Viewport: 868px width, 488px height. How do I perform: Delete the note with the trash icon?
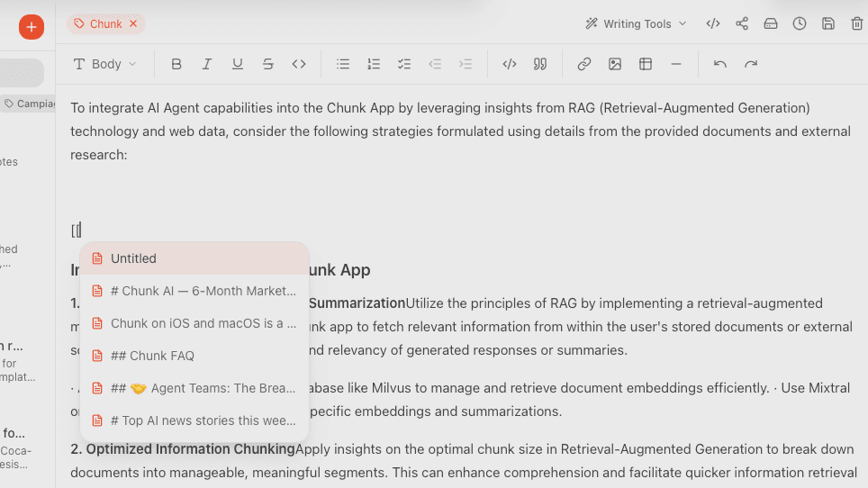point(856,24)
